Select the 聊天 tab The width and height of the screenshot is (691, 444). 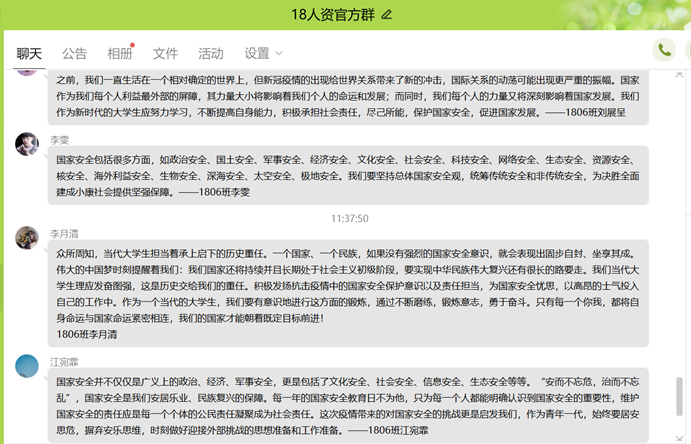pos(29,53)
